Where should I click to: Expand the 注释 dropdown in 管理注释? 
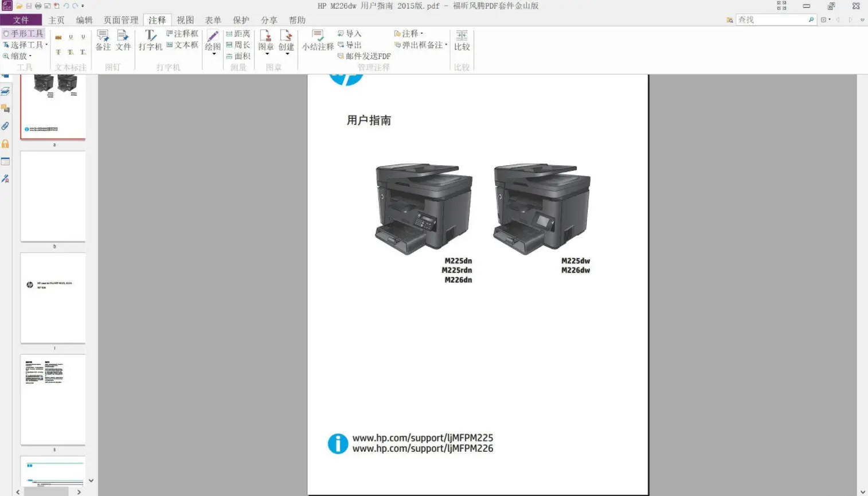click(421, 34)
